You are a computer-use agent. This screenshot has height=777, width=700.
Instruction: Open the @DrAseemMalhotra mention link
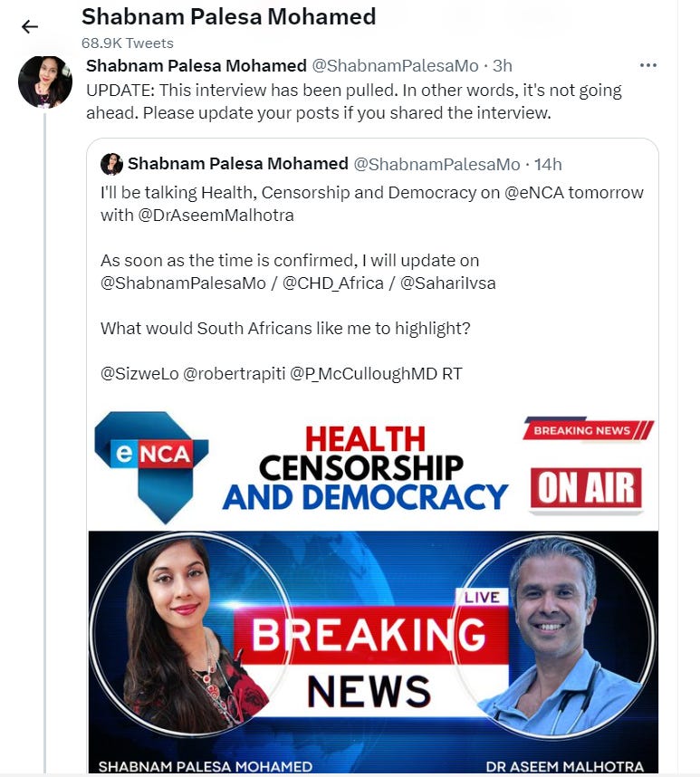tap(216, 215)
